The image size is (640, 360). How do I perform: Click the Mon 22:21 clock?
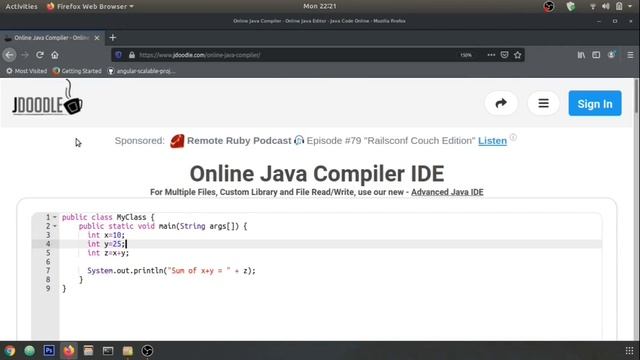pyautogui.click(x=320, y=7)
